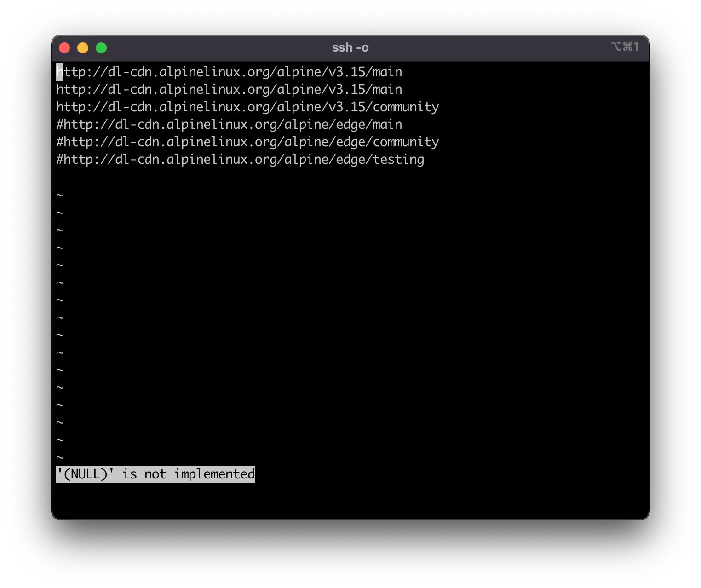
Task: Click the last tilde above status message
Action: (60, 457)
